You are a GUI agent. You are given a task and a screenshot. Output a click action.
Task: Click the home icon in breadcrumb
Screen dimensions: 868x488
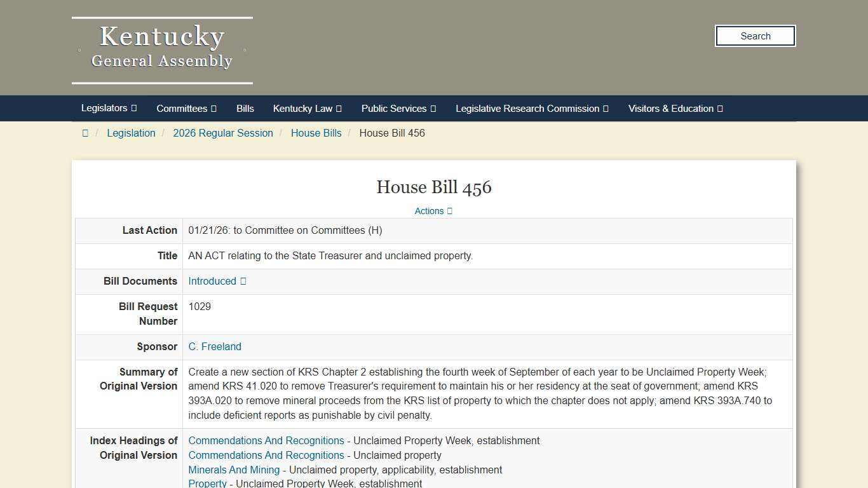point(85,133)
